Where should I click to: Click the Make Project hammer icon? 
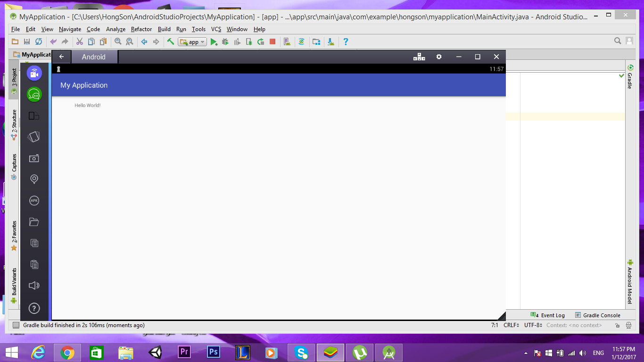(171, 41)
